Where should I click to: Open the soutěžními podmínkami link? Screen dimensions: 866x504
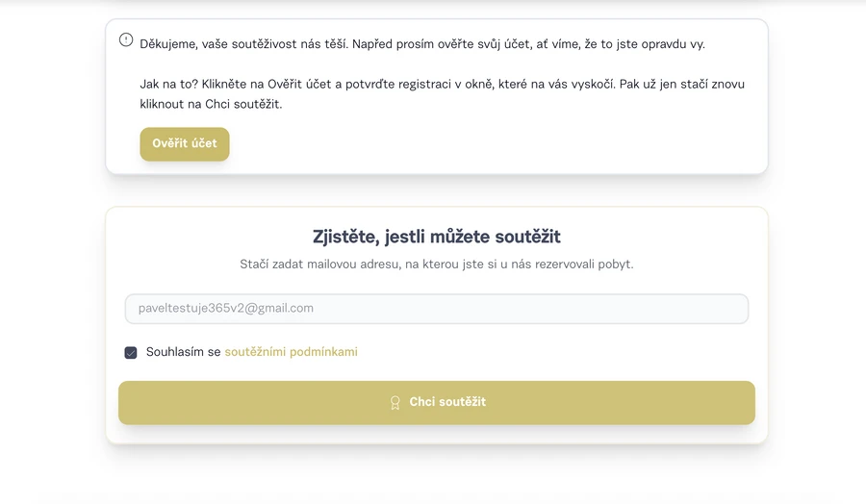coord(291,352)
